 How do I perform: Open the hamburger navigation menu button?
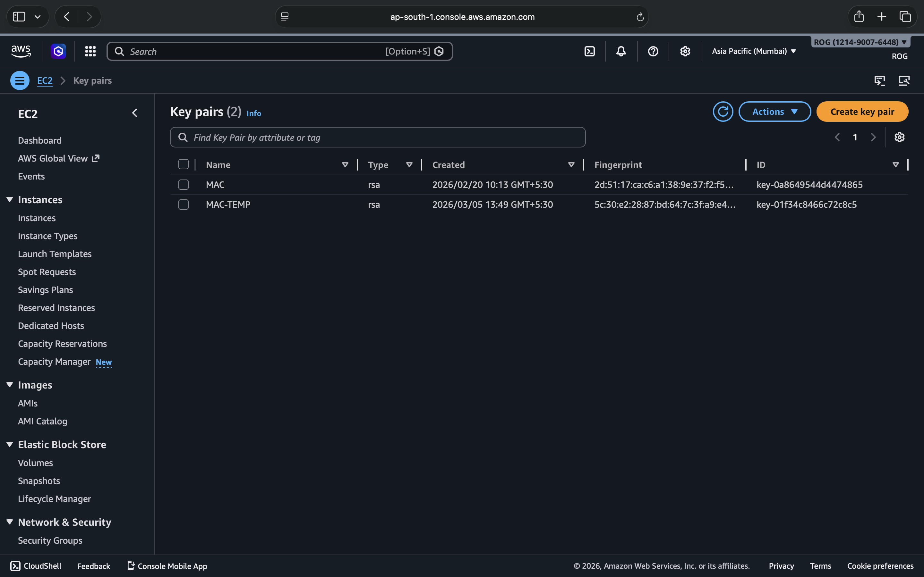pyautogui.click(x=20, y=80)
